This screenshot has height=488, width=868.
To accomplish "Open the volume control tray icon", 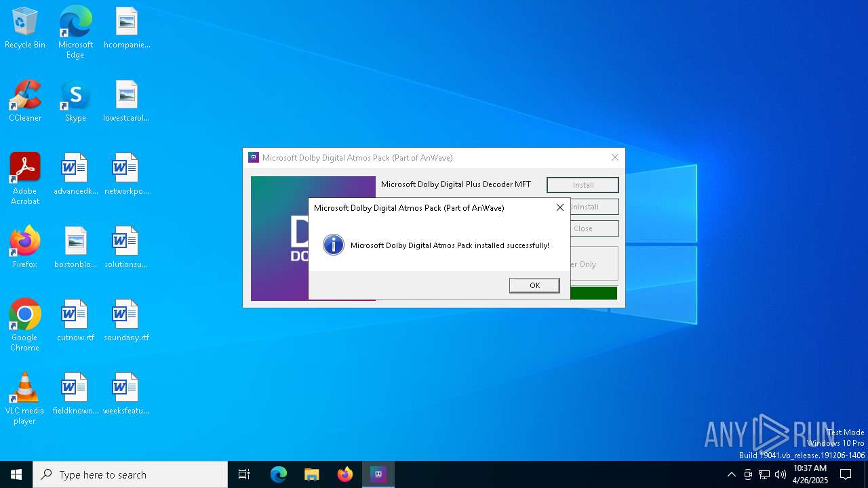I will (781, 474).
